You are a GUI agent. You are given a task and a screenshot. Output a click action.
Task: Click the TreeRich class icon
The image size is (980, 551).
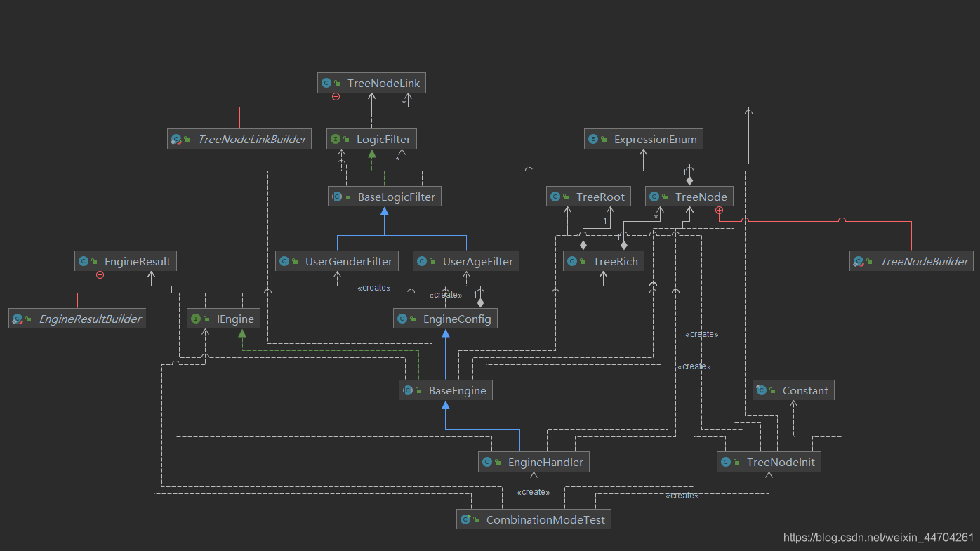click(572, 261)
